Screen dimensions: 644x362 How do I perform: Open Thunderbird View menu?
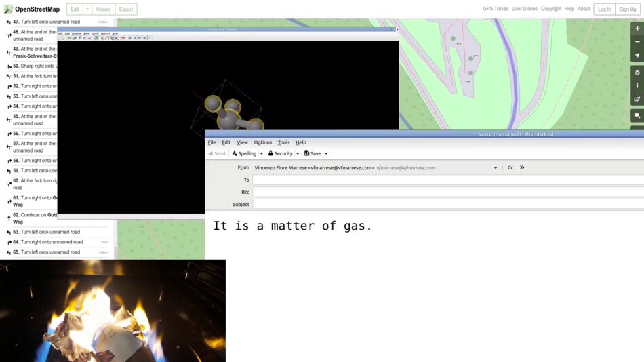click(242, 142)
